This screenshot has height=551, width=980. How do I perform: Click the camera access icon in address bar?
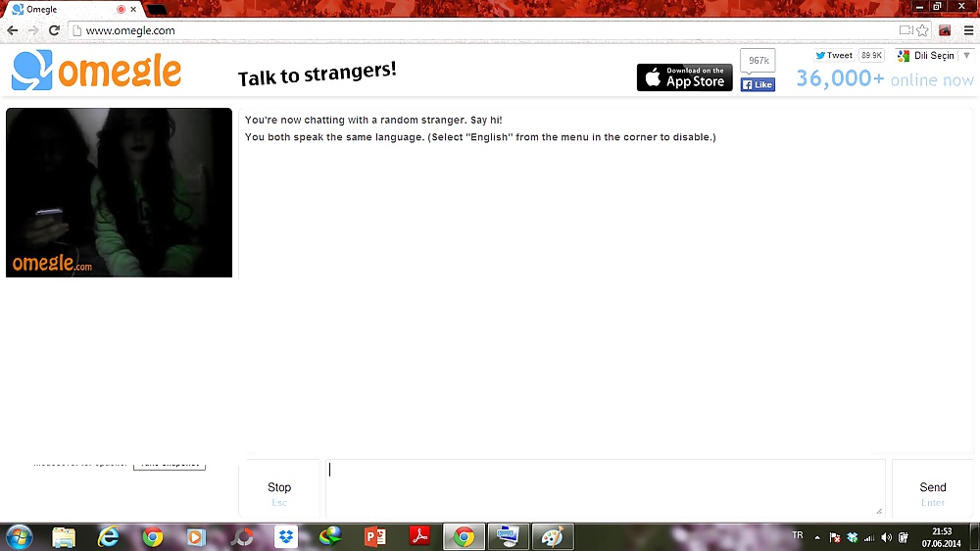coord(906,30)
